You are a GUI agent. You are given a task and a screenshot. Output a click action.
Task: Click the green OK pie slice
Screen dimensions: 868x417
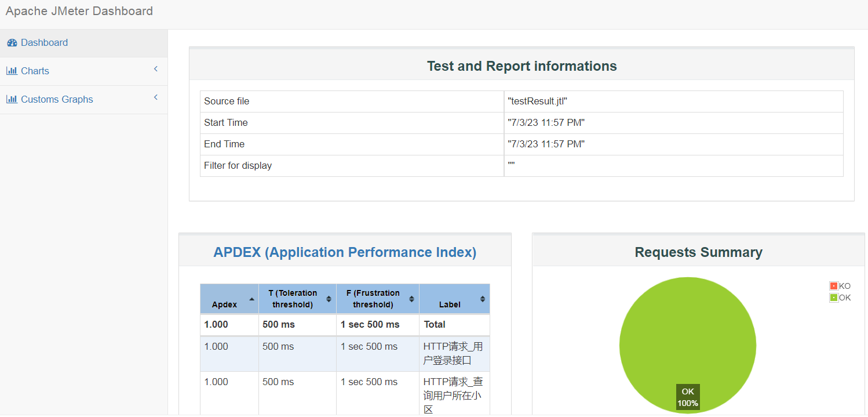688,336
